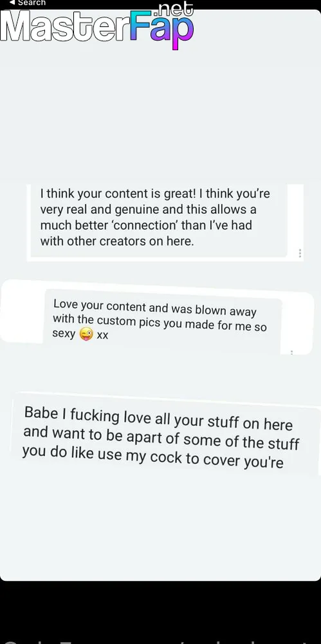Viewport: 321px width, 644px height.
Task: Open the three-dot menu on second message
Action: coord(291,352)
